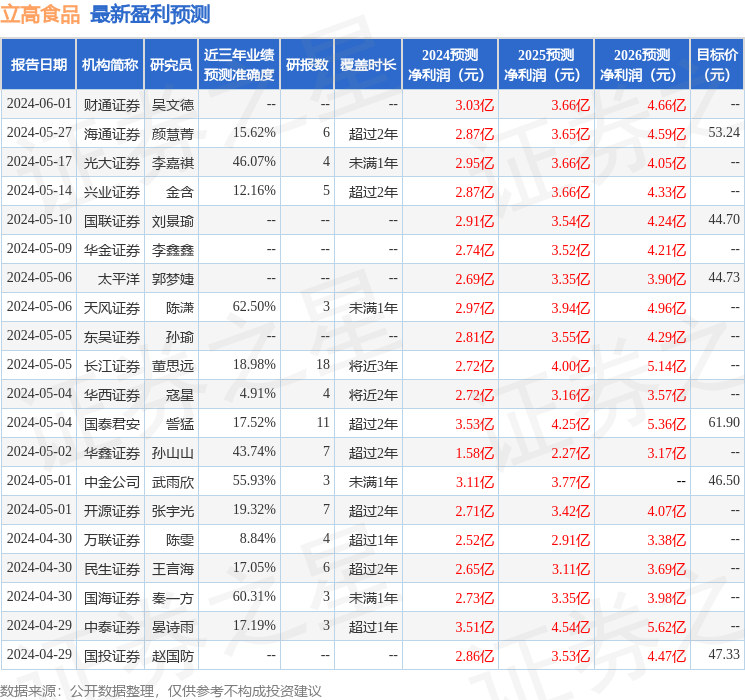This screenshot has height=700, width=745.
Task: Select the 覆盖时长 column header
Action: (368, 65)
